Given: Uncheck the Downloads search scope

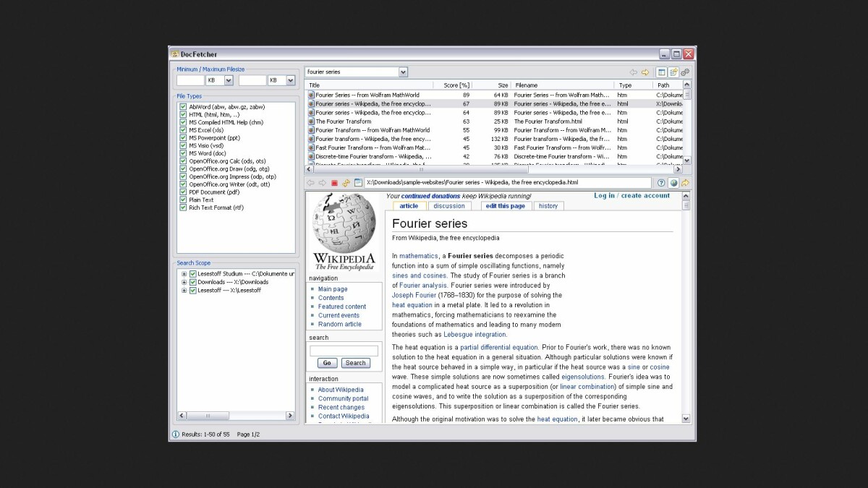Looking at the screenshot, I should [x=192, y=282].
